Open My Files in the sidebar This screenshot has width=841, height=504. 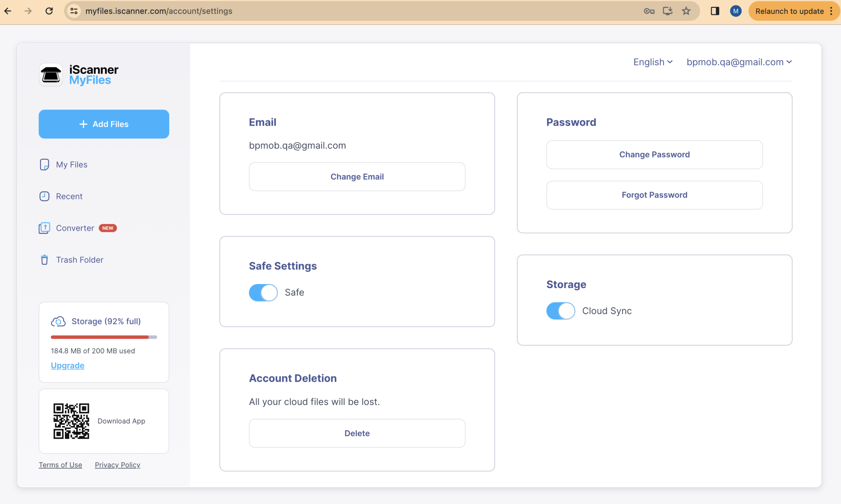[x=71, y=164]
